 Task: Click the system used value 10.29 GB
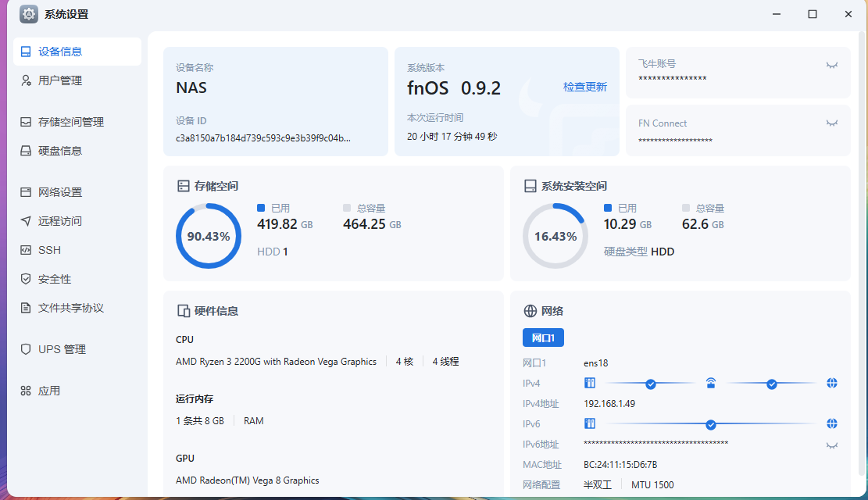click(627, 223)
